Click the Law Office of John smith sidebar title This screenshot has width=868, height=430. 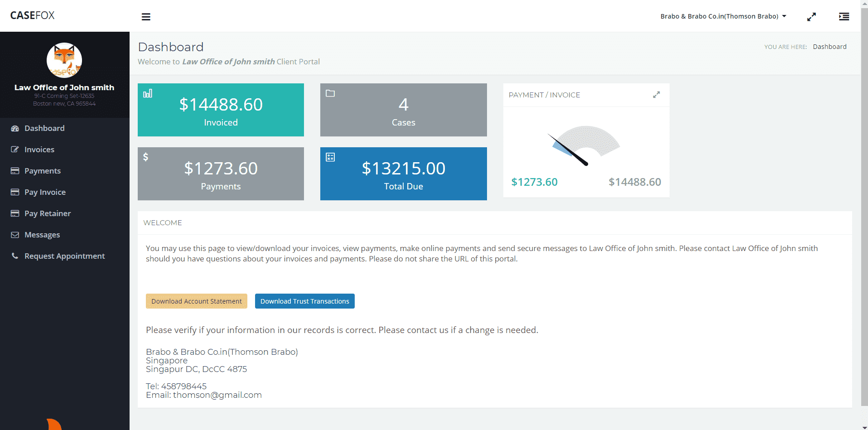tap(64, 87)
